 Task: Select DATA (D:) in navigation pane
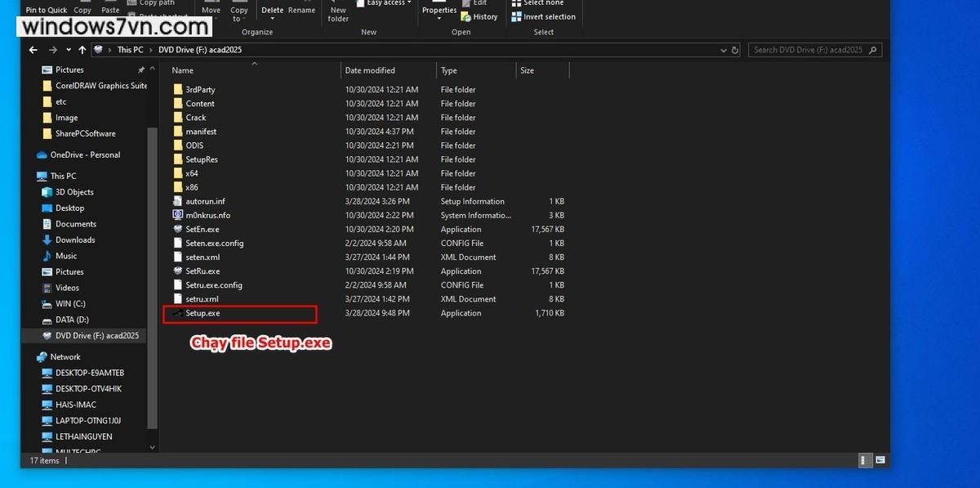point(72,320)
